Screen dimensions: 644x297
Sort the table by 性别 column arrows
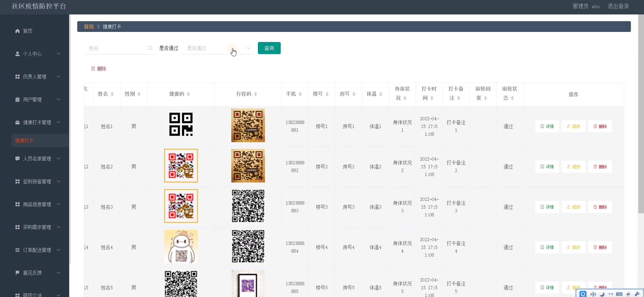[x=139, y=94]
